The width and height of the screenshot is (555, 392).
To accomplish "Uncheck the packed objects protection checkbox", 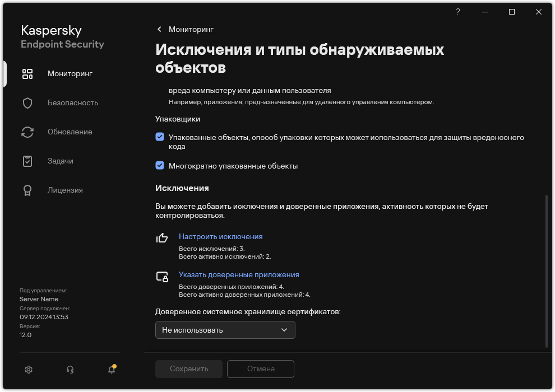I will click(160, 137).
